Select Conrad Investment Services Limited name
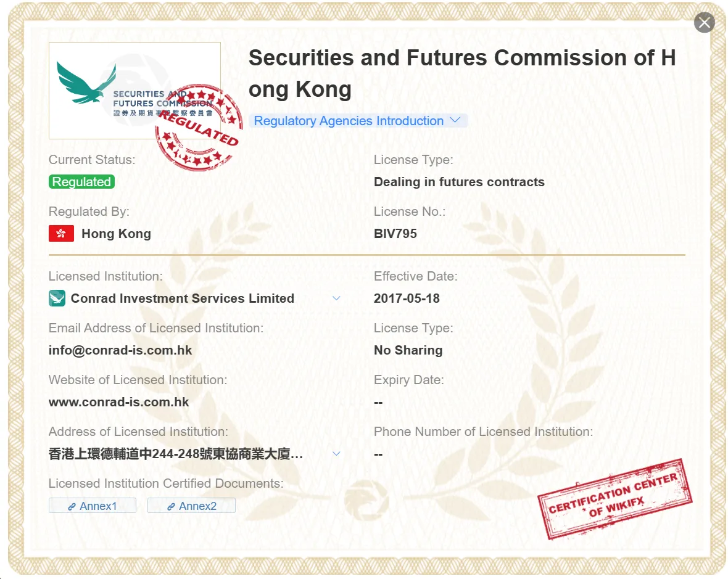 coord(183,298)
